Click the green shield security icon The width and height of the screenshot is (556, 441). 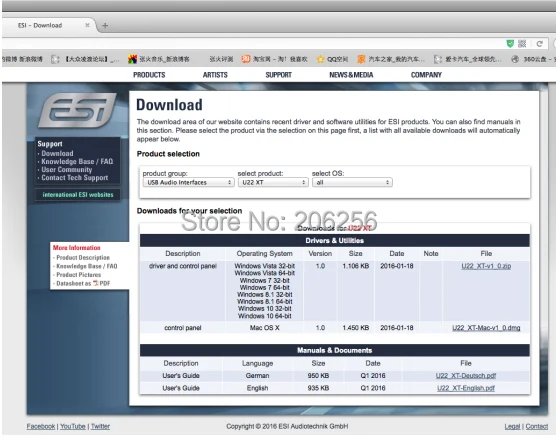coord(510,44)
